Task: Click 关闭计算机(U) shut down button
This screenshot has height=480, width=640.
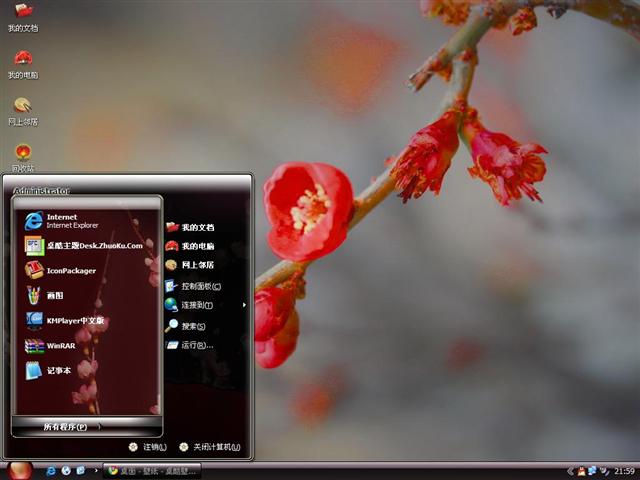Action: (x=210, y=447)
